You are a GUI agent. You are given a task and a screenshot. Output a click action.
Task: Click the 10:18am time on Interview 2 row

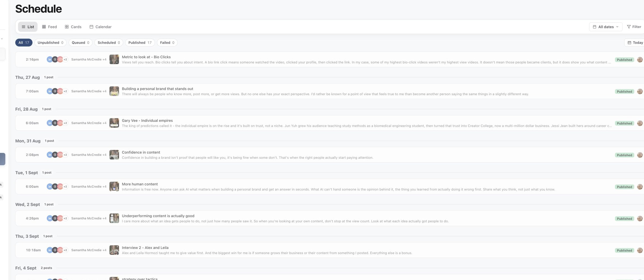(x=33, y=250)
